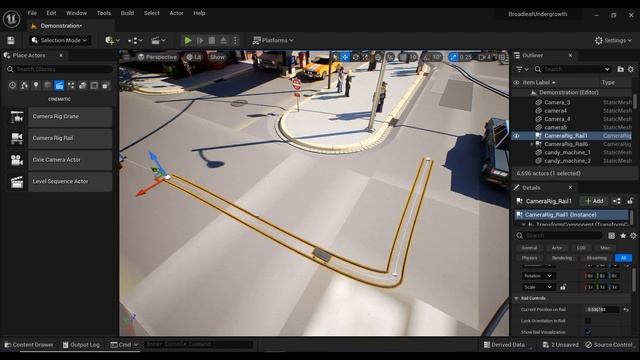Screen dimensions: 640x360
Task: Open the Edit menu
Action: (51, 13)
